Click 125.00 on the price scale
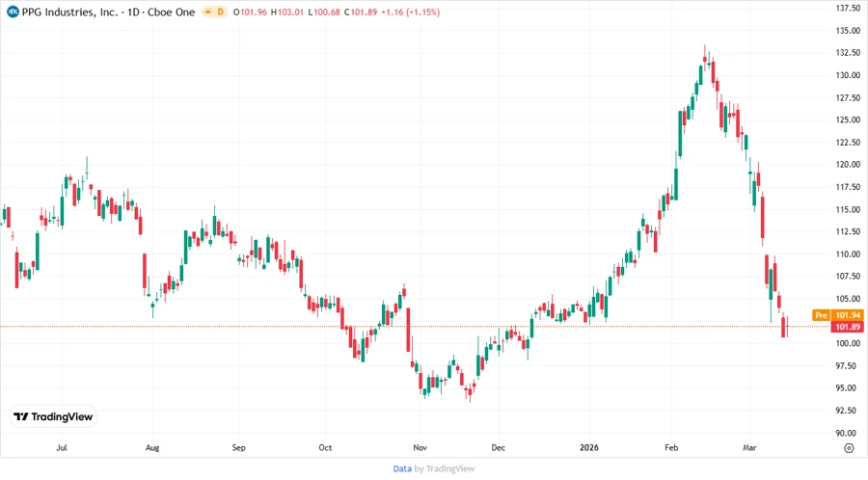The image size is (868, 480). coord(848,120)
